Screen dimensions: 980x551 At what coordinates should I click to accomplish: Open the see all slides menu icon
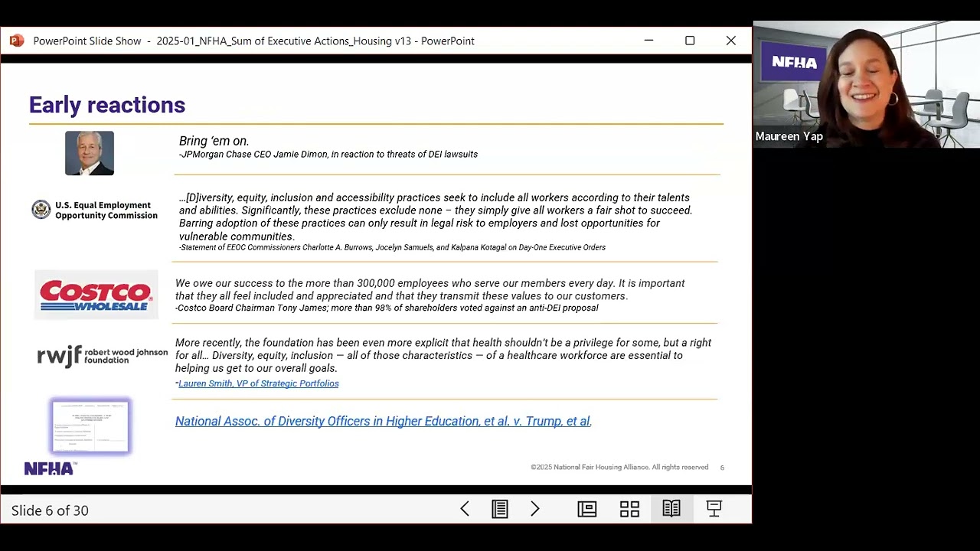click(500, 509)
